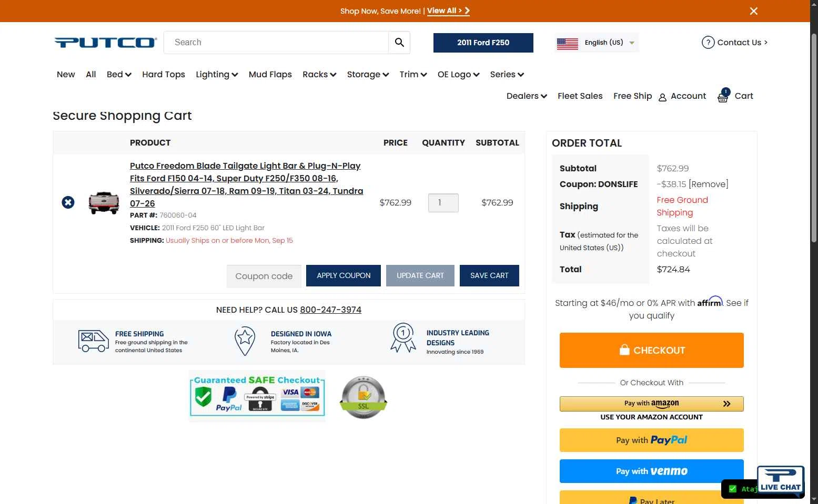Viewport: 818px width, 504px height.
Task: Remove item using the X circle icon
Action: coord(68,202)
